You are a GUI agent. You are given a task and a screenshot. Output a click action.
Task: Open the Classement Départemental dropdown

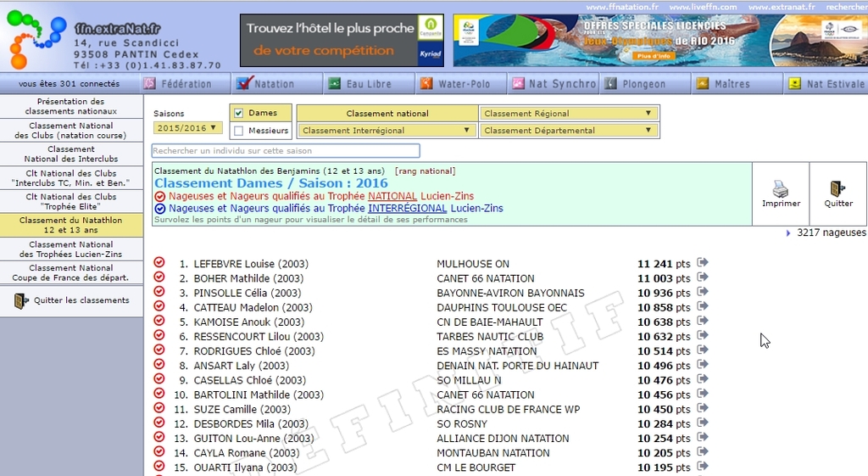coord(569,131)
